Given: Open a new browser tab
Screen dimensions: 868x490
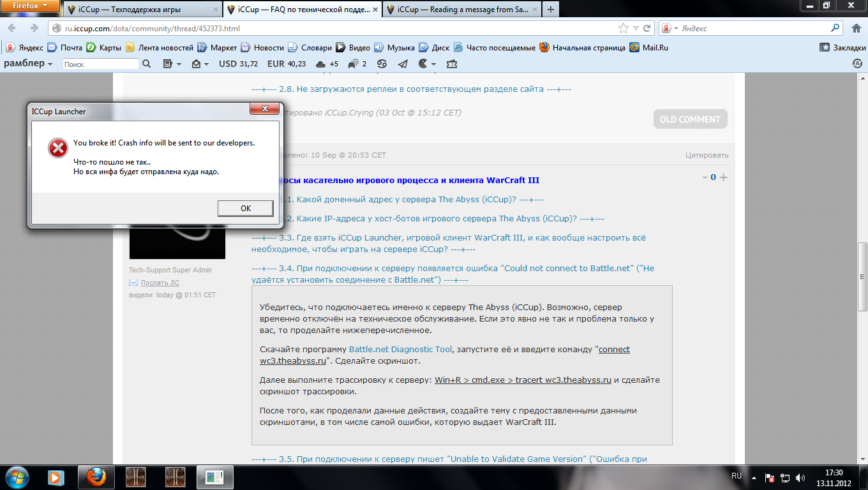Looking at the screenshot, I should click(x=550, y=10).
